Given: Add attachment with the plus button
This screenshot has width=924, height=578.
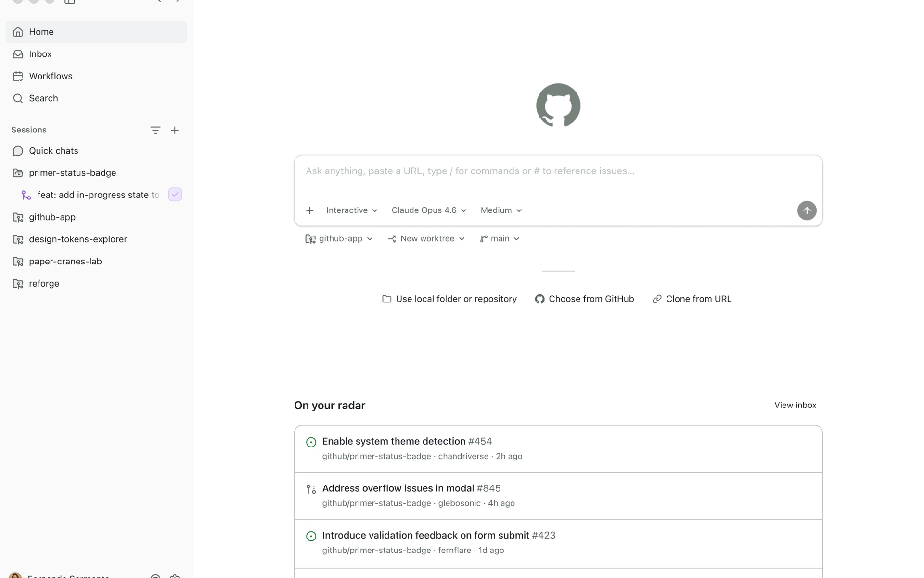Looking at the screenshot, I should (x=310, y=210).
